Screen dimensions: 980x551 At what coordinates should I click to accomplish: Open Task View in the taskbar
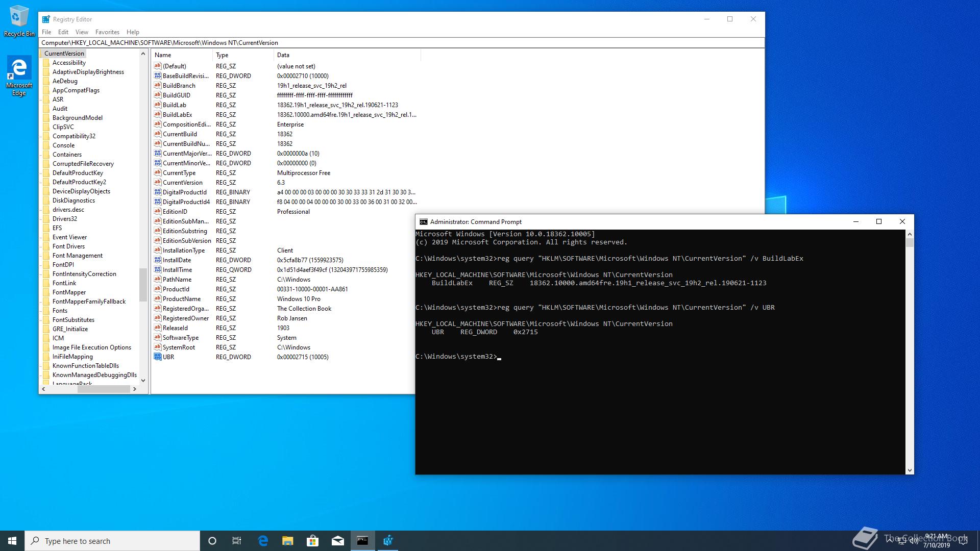237,541
